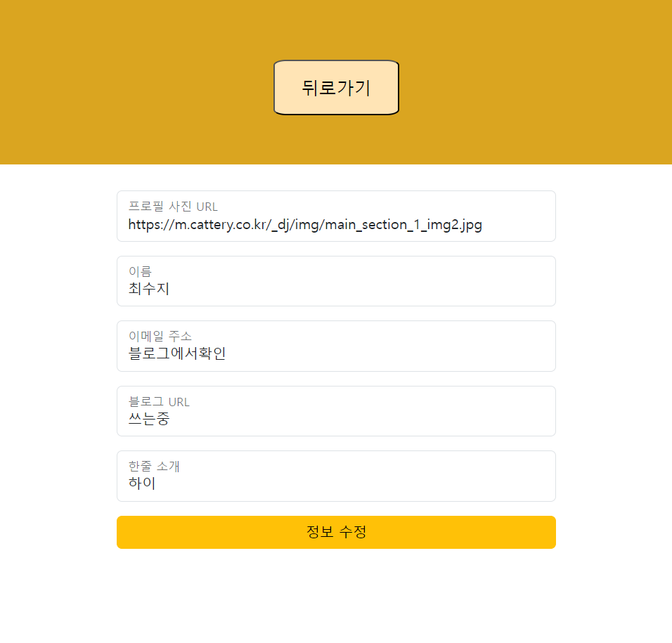Select the 이름 field containing 최수지
The image size is (672, 643).
coord(337,281)
